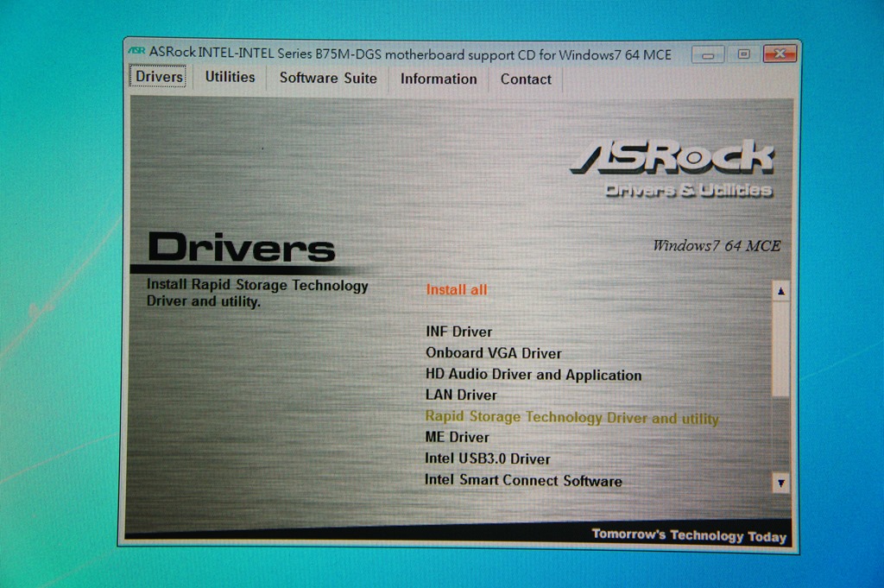Viewport: 884px width, 588px height.
Task: Open the Software Suite tab
Action: click(x=328, y=78)
